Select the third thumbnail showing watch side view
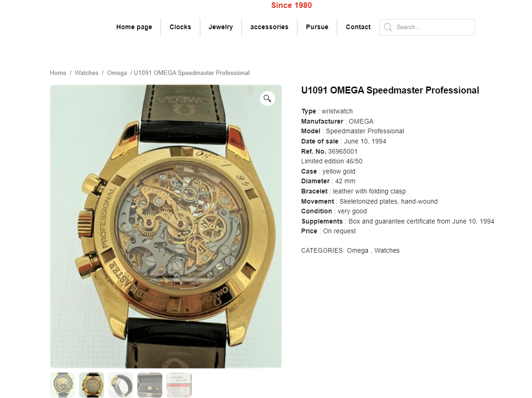 [x=121, y=385]
